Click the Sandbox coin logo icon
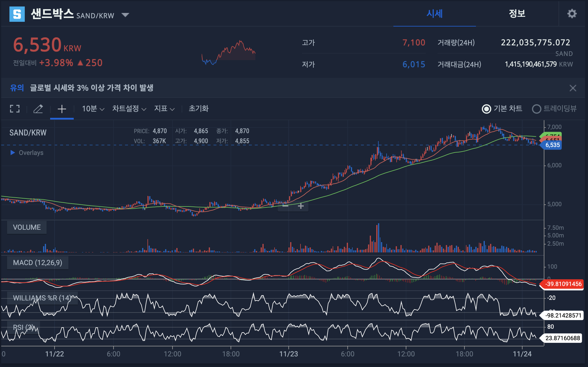The width and height of the screenshot is (588, 367). (17, 14)
